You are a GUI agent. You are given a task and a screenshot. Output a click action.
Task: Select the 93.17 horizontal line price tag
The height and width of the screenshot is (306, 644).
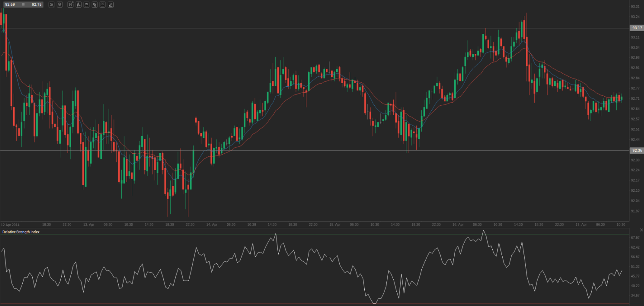point(637,28)
